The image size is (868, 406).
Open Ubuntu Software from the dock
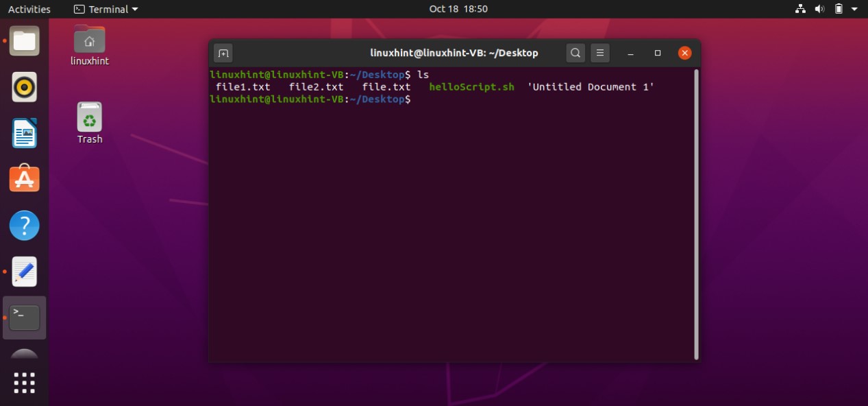click(25, 179)
